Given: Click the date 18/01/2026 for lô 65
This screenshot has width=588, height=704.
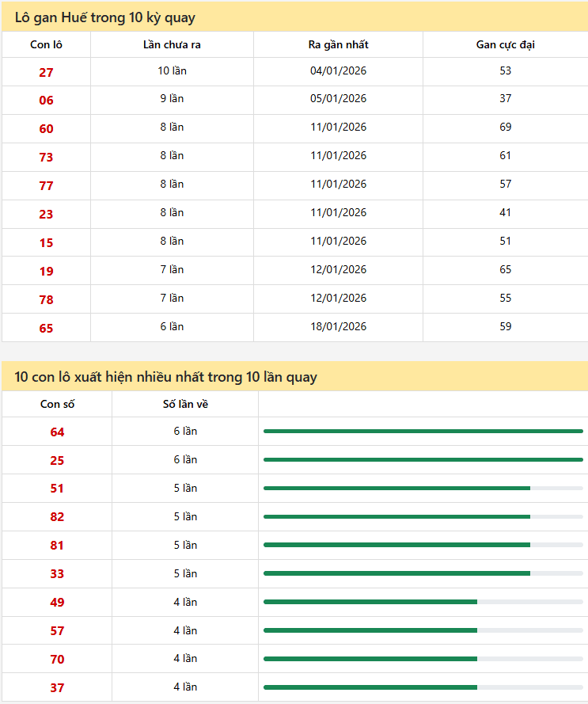Looking at the screenshot, I should pyautogui.click(x=338, y=326).
